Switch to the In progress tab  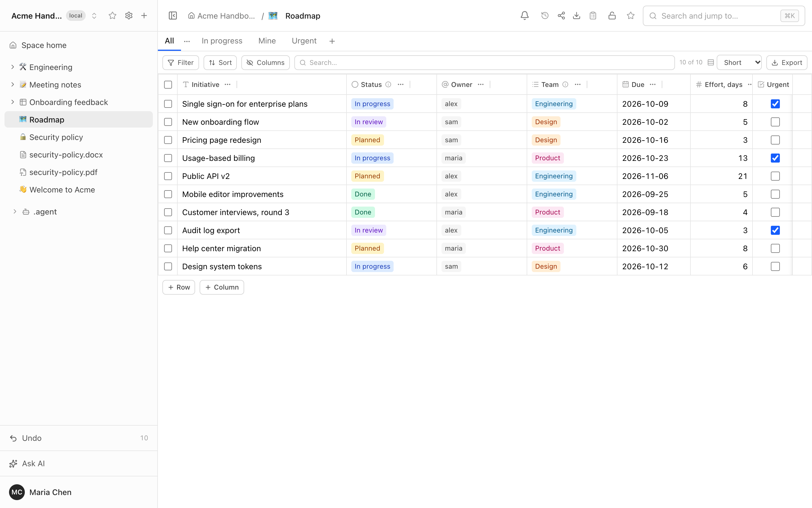pos(222,41)
